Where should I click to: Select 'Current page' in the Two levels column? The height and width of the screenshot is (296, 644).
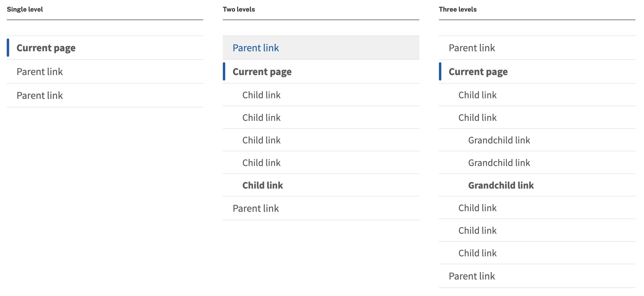tap(262, 72)
